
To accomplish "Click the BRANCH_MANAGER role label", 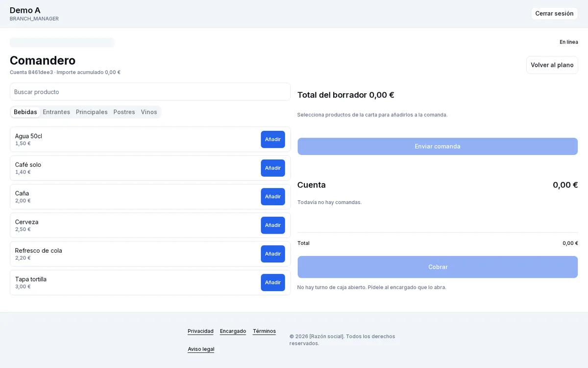I will [34, 19].
